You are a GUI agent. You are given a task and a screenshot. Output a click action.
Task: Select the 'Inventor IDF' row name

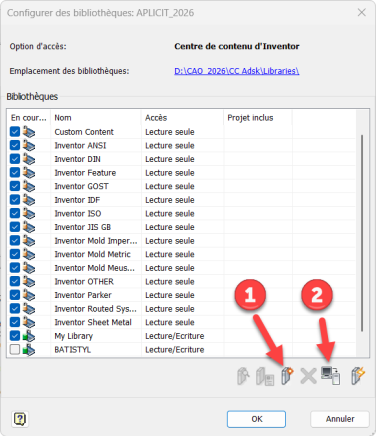click(77, 200)
